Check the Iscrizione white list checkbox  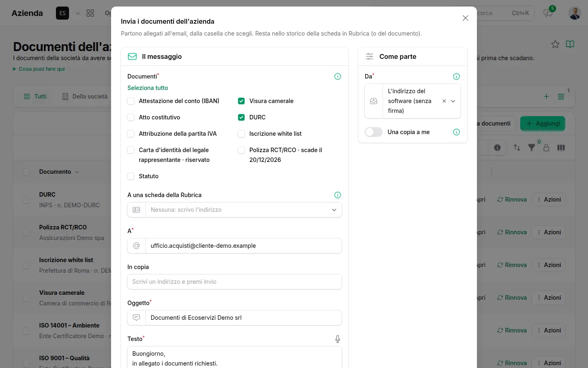pyautogui.click(x=241, y=134)
